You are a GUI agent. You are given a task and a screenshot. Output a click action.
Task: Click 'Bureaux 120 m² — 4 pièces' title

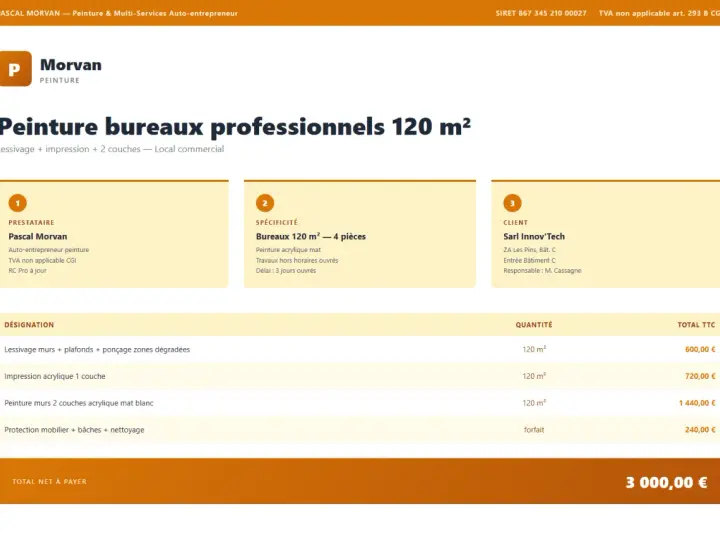pos(311,236)
